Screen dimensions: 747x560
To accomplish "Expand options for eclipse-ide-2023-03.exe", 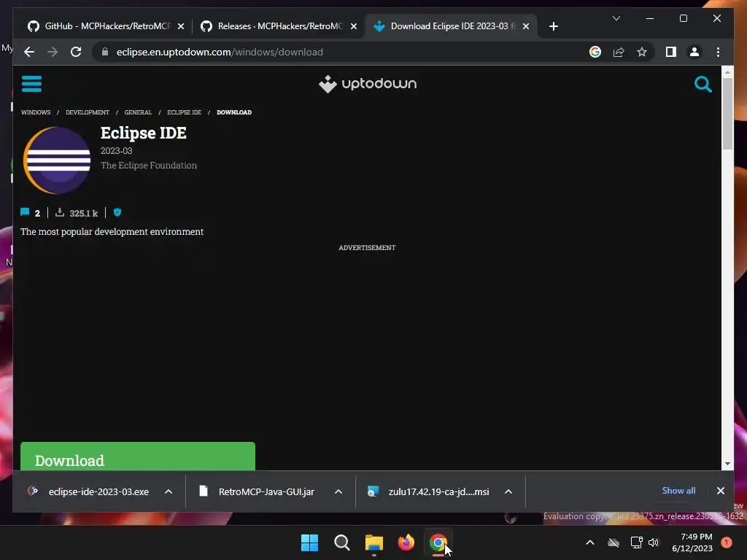I will 169,491.
